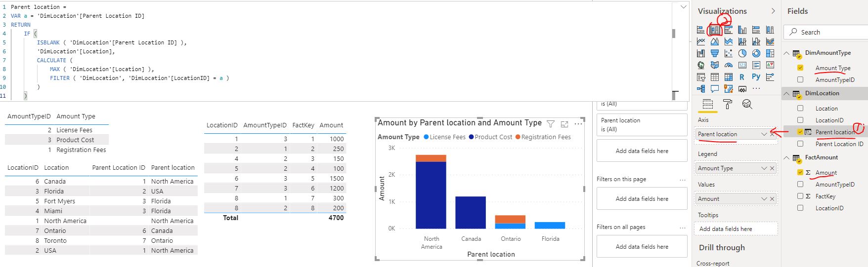Select the stacked column chart visual
Viewport: 868px width, 267px height.
[715, 30]
